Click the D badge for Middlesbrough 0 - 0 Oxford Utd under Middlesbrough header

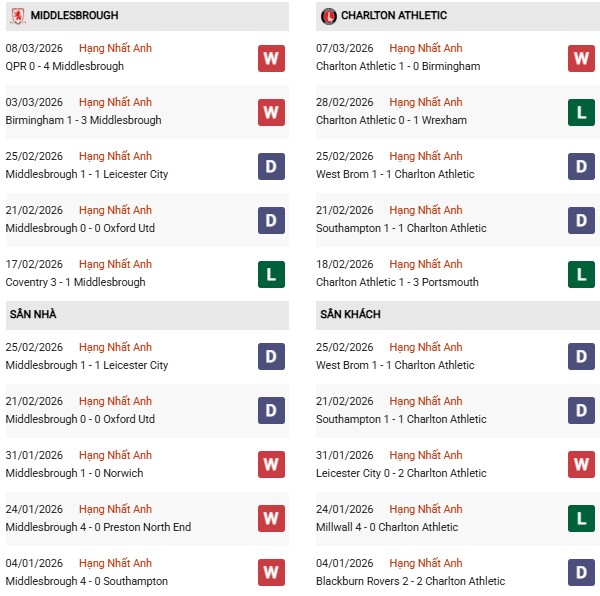[271, 220]
